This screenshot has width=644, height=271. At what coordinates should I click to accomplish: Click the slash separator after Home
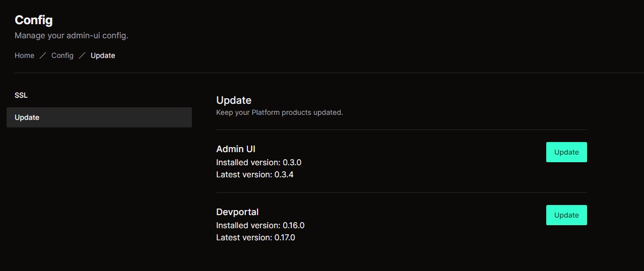[x=43, y=55]
